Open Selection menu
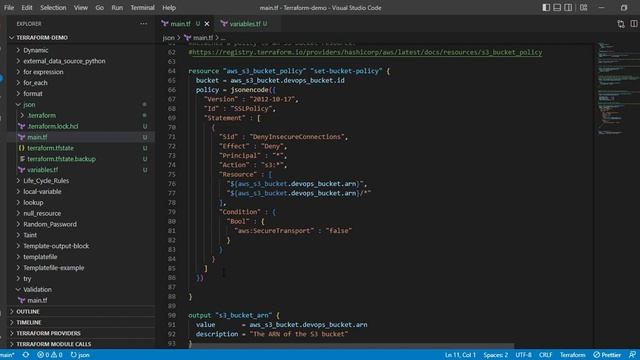 click(x=53, y=7)
